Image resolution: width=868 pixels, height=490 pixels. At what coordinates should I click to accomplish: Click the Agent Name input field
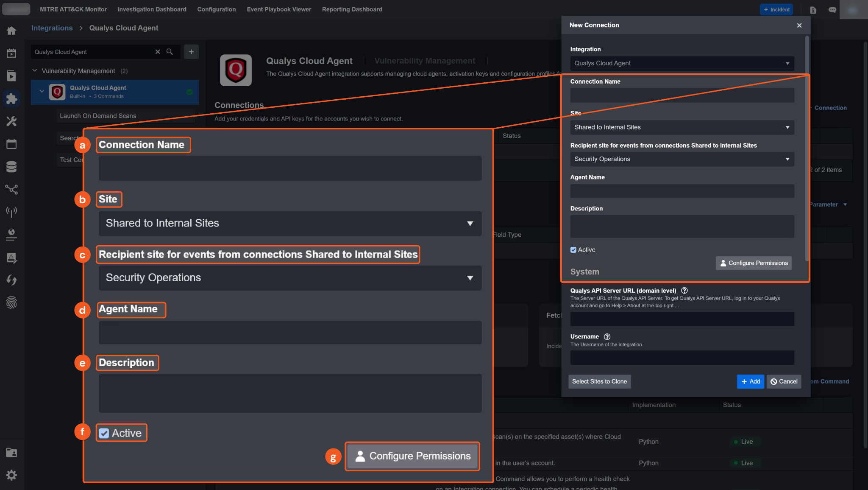pos(682,191)
